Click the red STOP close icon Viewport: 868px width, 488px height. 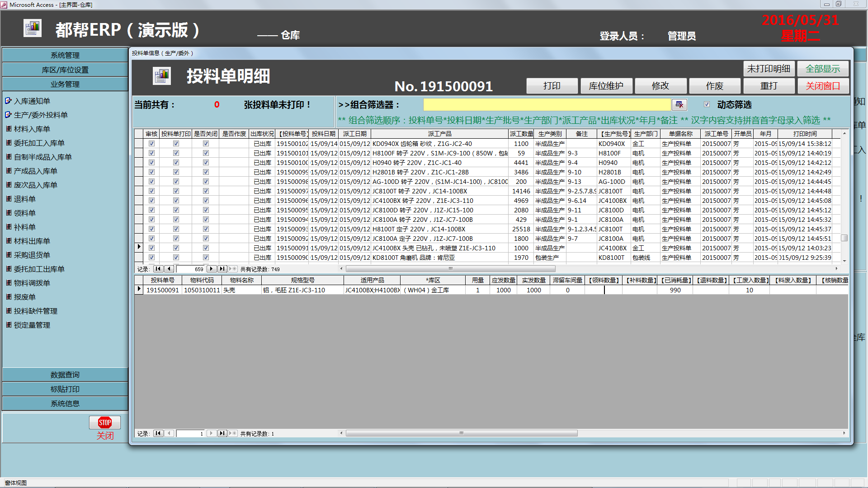pyautogui.click(x=105, y=422)
